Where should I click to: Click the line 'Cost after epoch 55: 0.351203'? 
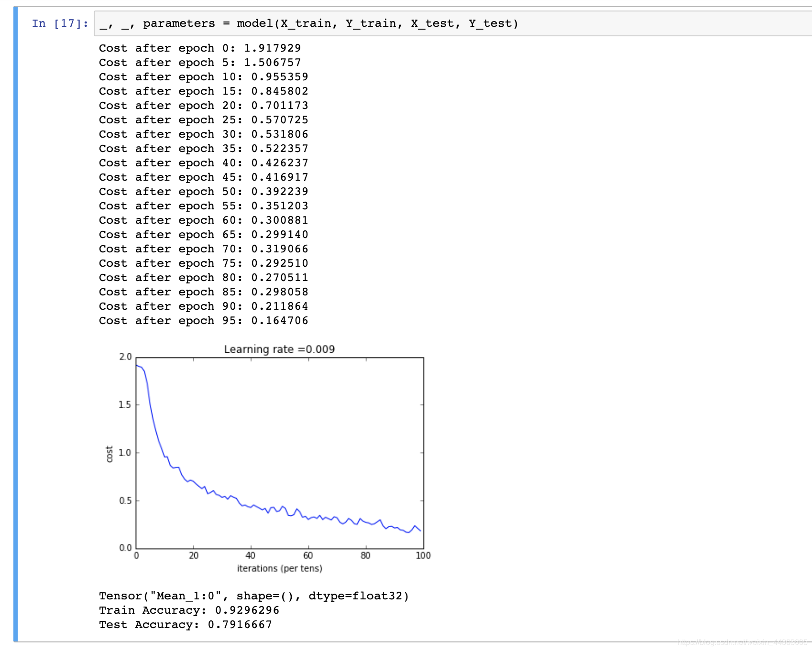click(x=204, y=206)
